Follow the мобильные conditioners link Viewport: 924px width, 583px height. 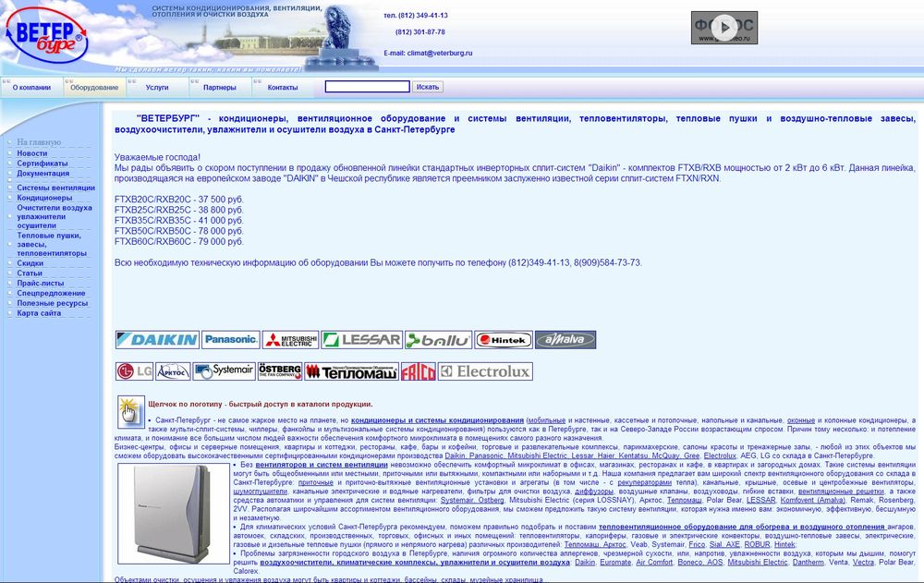click(x=547, y=420)
